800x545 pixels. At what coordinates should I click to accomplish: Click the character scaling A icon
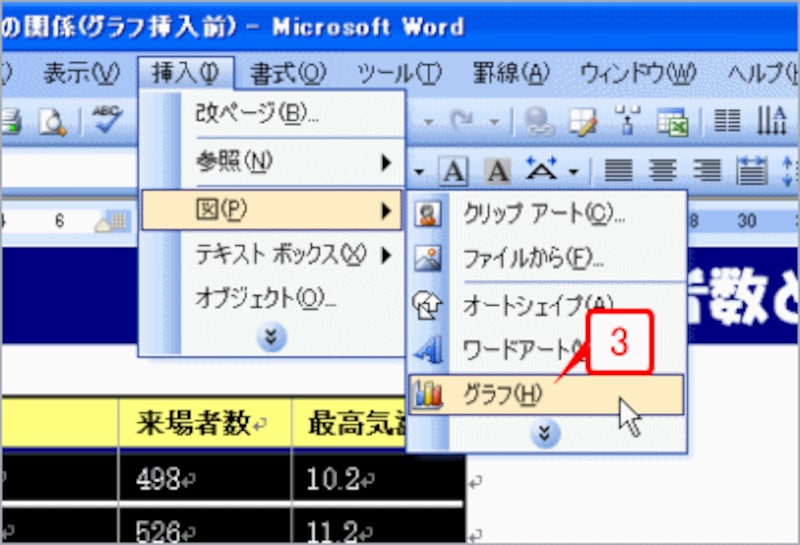click(x=541, y=169)
